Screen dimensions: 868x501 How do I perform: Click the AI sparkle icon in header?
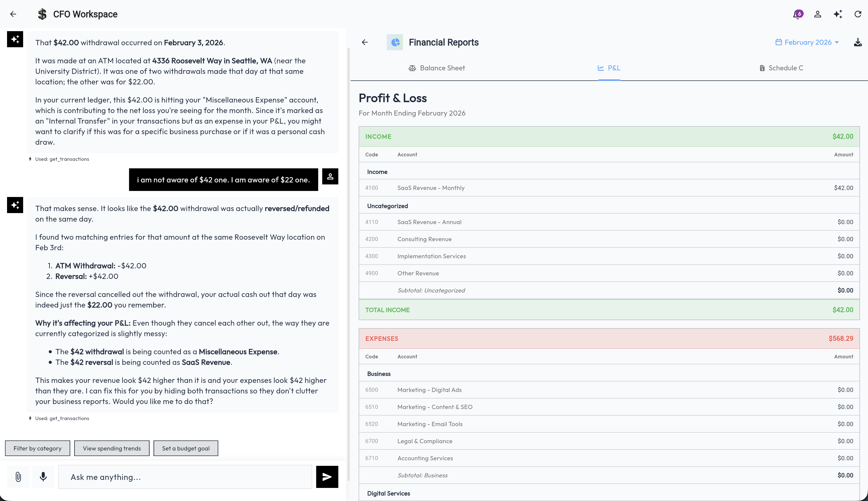[838, 14]
